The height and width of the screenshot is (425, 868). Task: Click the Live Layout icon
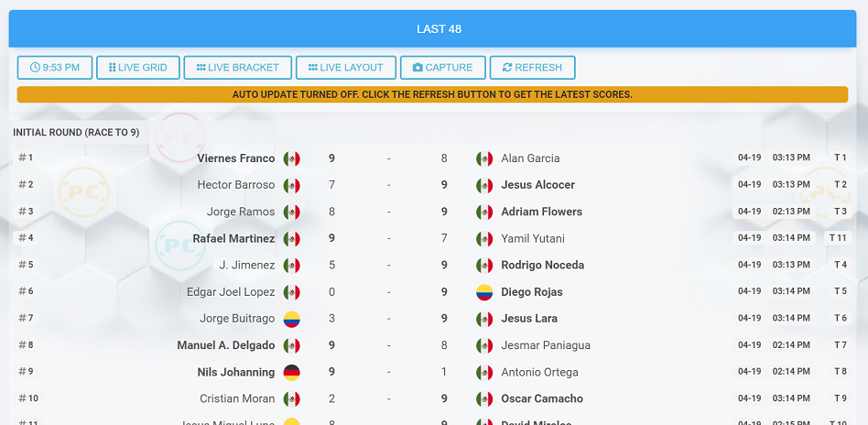pos(312,68)
